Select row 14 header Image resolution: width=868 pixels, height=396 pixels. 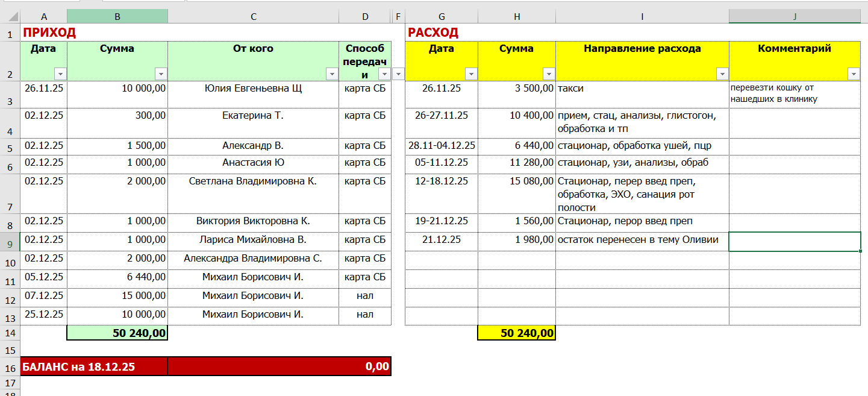[10, 333]
